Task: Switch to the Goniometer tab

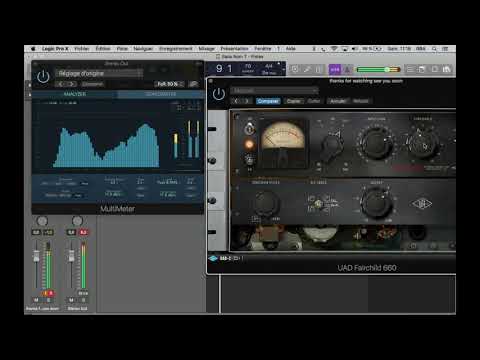Action: click(160, 94)
